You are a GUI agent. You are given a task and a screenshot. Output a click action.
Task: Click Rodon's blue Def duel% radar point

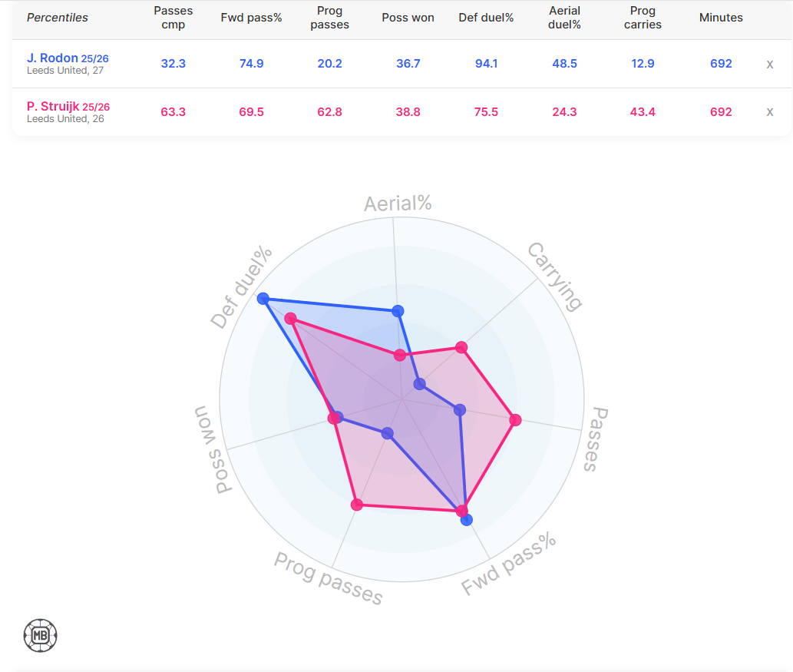[263, 298]
